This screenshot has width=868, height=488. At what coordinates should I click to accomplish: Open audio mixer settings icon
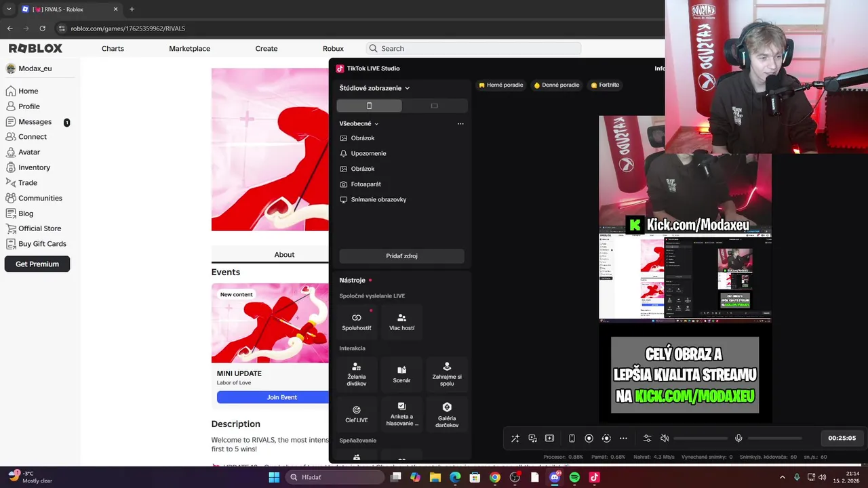pos(647,439)
